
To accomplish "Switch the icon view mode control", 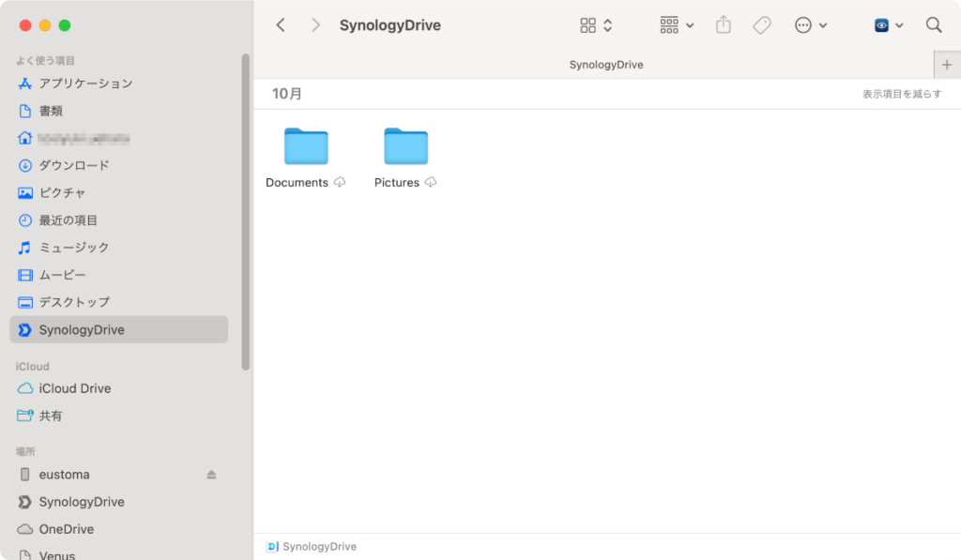I will pos(596,25).
